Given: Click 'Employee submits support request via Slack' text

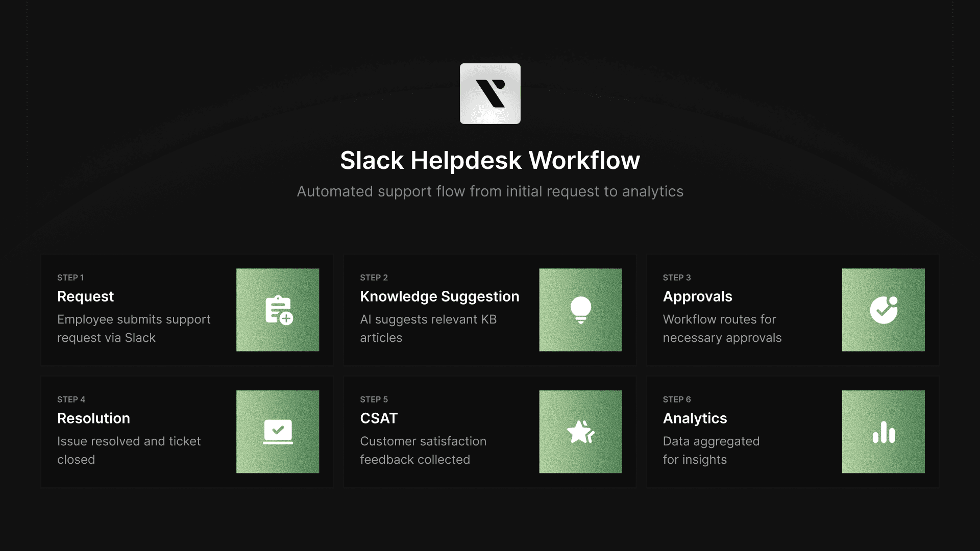Looking at the screenshot, I should [134, 329].
